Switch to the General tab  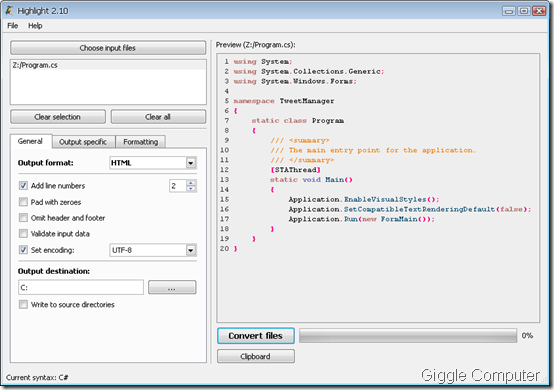tap(30, 141)
